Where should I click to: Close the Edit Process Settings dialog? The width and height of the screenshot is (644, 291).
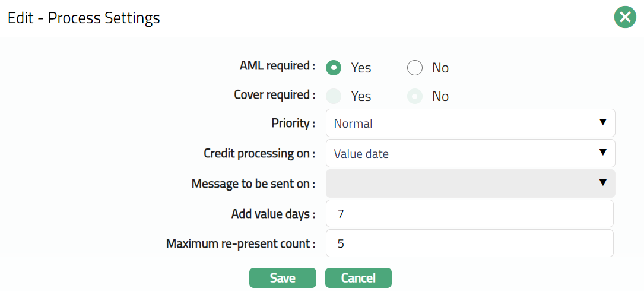tap(624, 18)
